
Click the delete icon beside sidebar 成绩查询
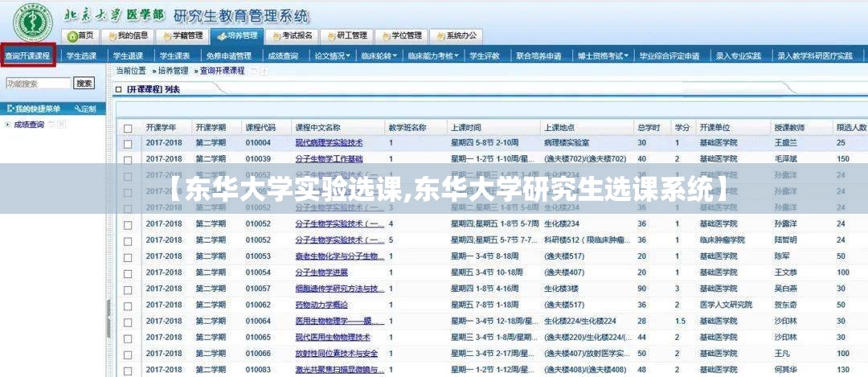[61, 125]
